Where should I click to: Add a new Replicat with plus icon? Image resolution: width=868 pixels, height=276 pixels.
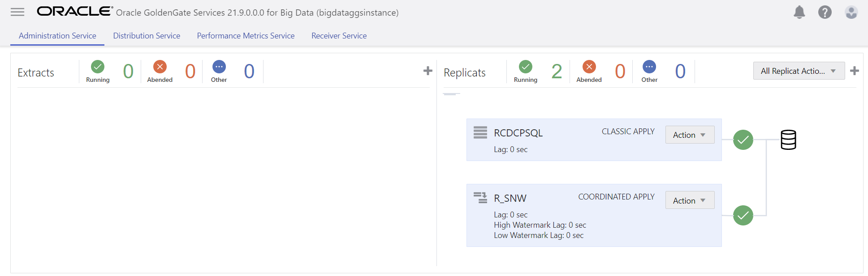click(854, 71)
